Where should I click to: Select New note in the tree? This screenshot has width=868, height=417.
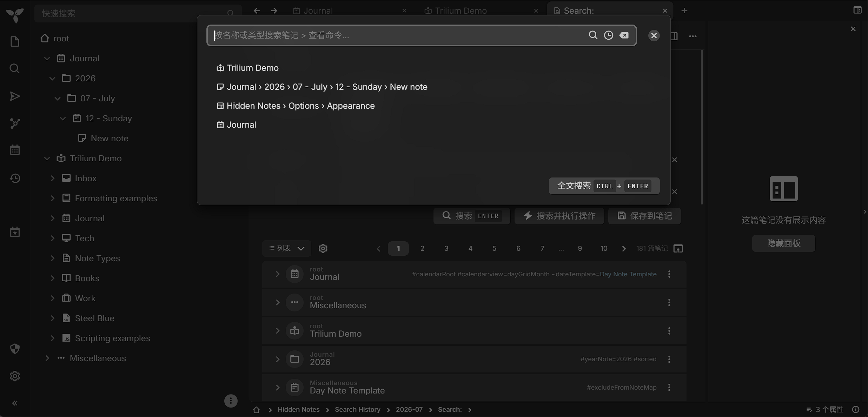(x=109, y=138)
